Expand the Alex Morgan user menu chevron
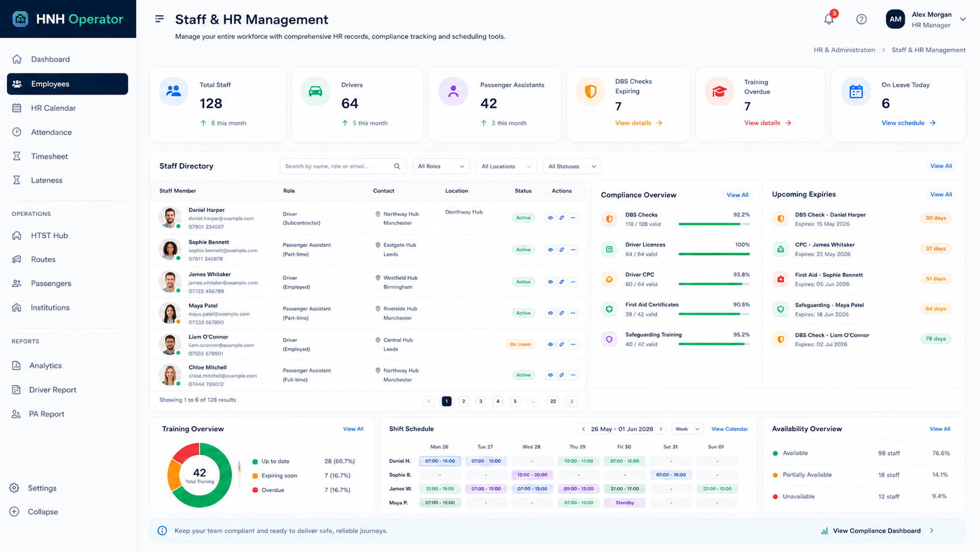Image resolution: width=980 pixels, height=552 pixels. pos(962,19)
